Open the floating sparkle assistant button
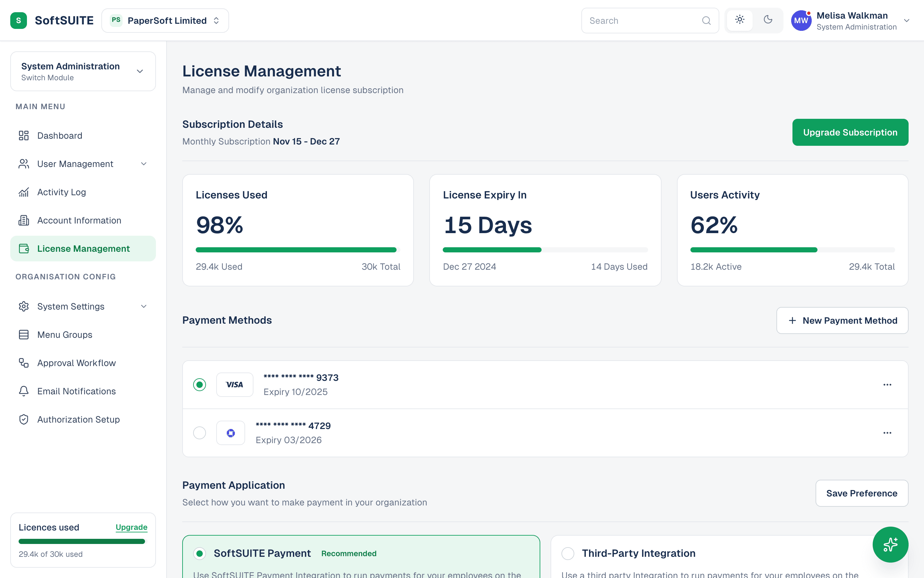 [x=890, y=544]
